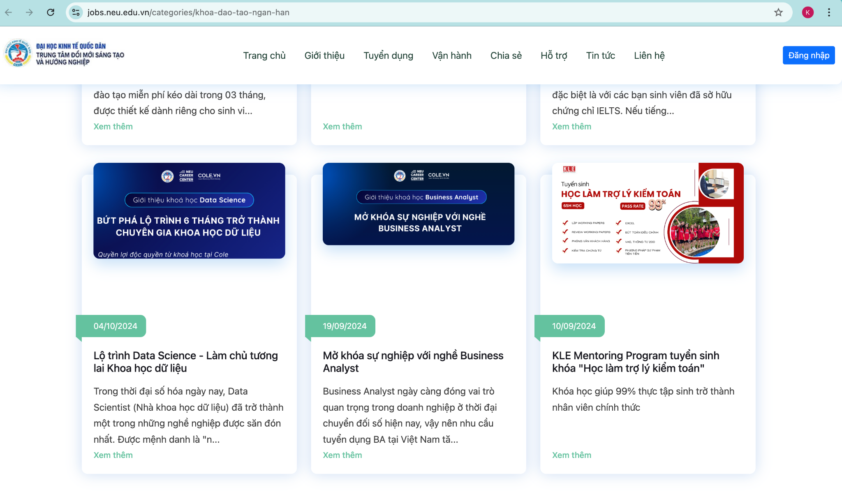Click the Đăng nhập button

[808, 55]
